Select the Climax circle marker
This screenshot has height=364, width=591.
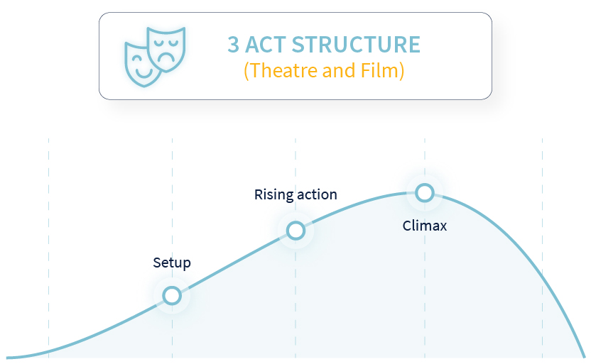click(425, 193)
